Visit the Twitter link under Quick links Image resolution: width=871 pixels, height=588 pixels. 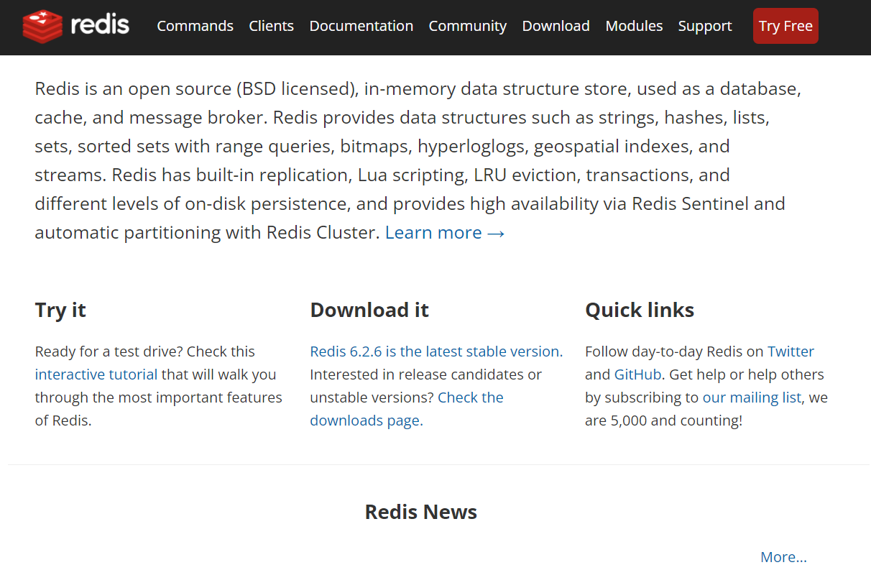point(791,352)
